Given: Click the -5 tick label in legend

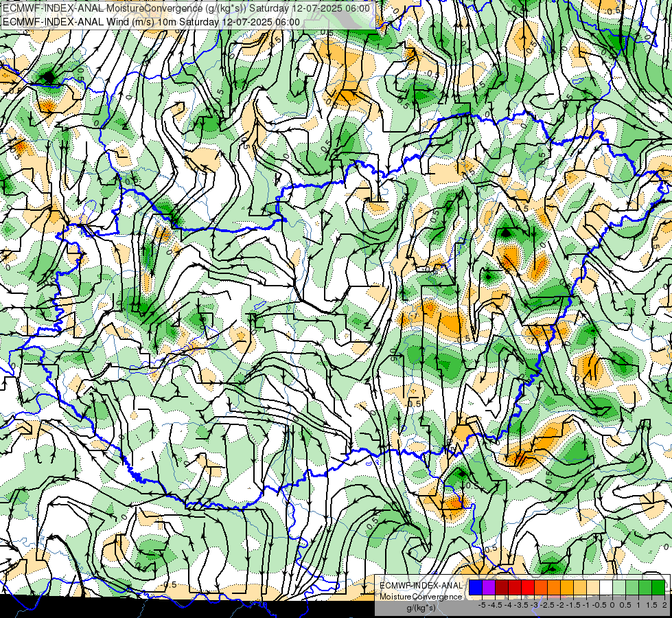Looking at the screenshot, I should pyautogui.click(x=482, y=605).
